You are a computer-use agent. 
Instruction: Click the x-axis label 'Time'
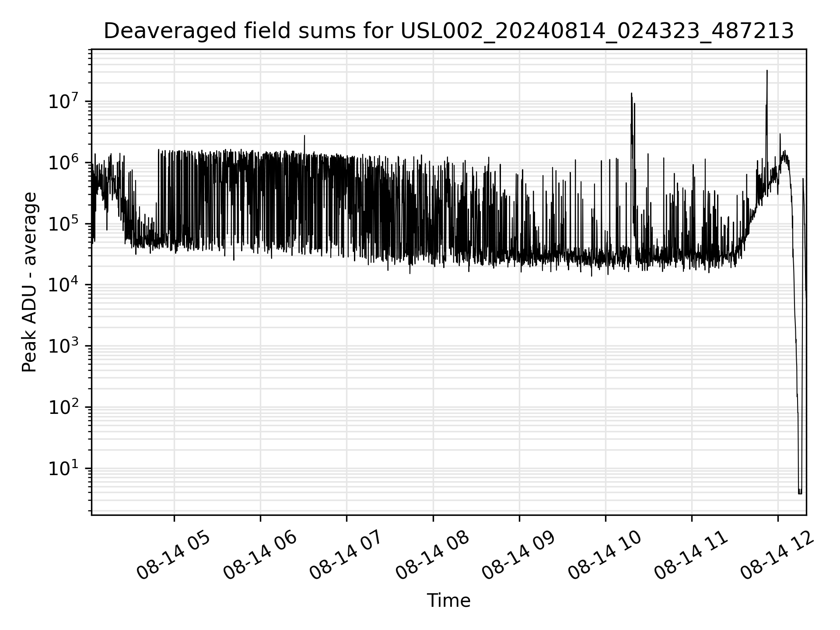448,601
